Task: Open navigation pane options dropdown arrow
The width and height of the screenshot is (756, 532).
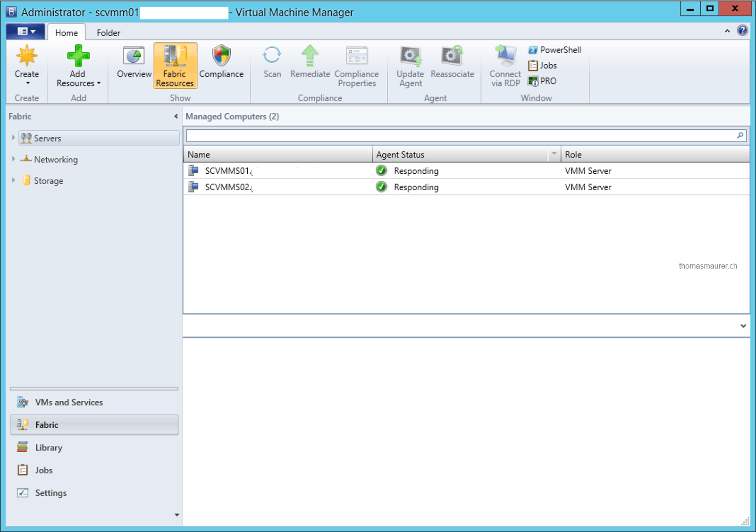Action: (x=177, y=515)
